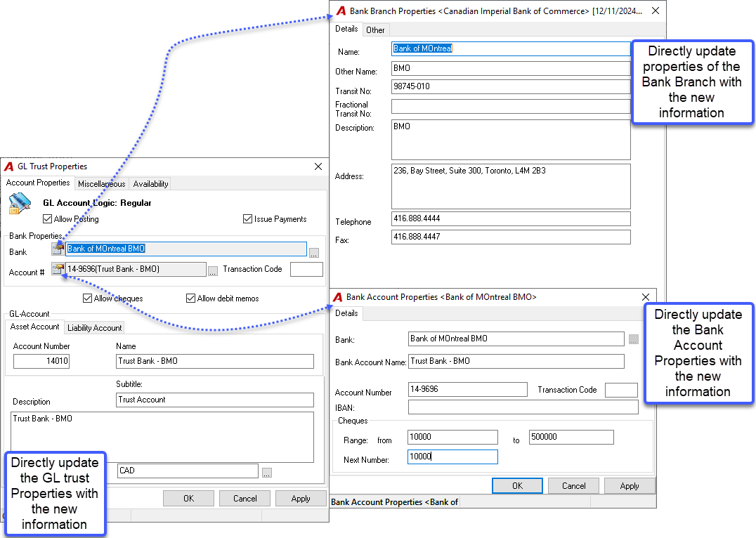Image resolution: width=756 pixels, height=538 pixels.
Task: Open account properties icon beside Account # field
Action: click(58, 269)
